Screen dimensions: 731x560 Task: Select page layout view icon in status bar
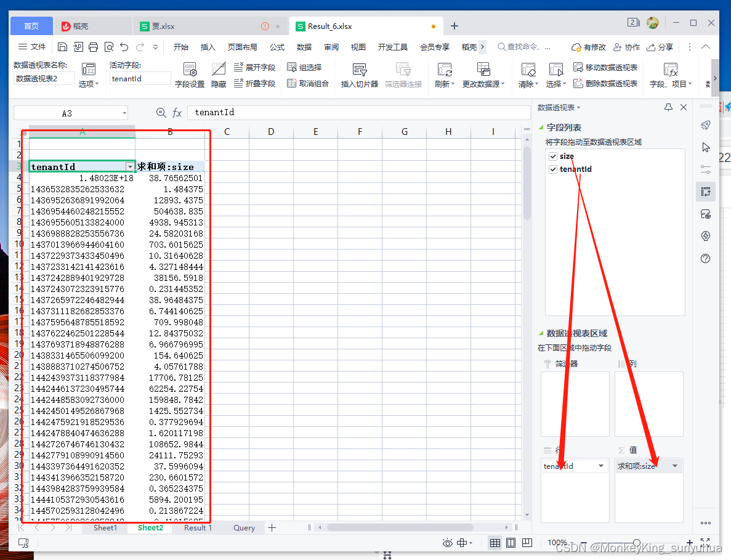(511, 543)
